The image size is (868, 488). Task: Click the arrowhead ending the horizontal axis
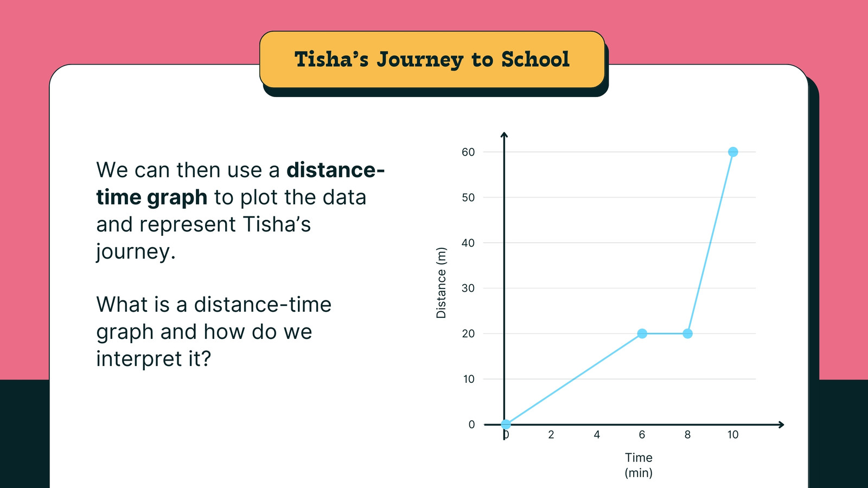pyautogui.click(x=781, y=425)
